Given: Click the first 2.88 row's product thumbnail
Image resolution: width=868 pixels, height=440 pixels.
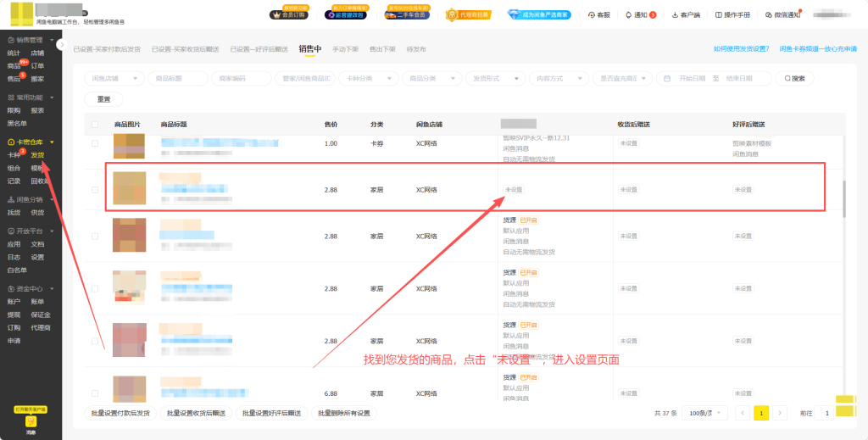Looking at the screenshot, I should click(130, 188).
